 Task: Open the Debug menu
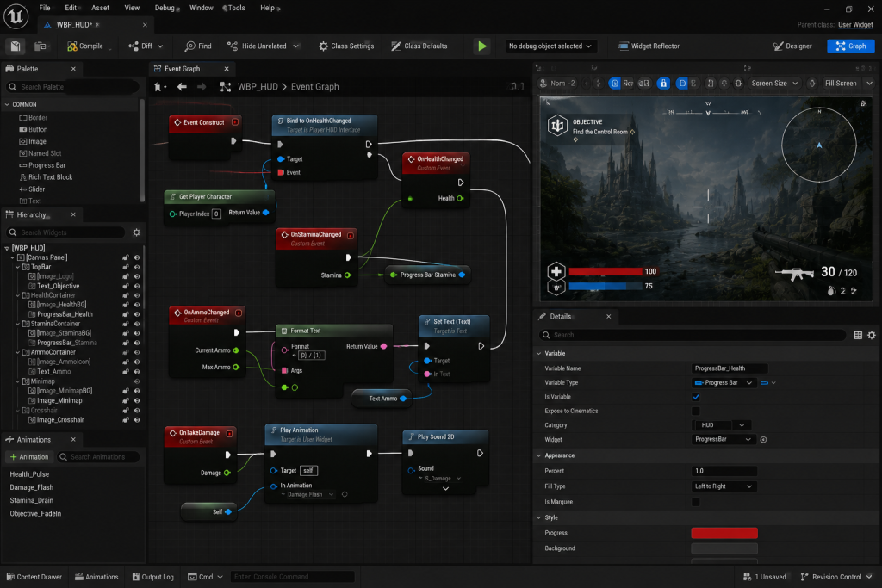165,8
